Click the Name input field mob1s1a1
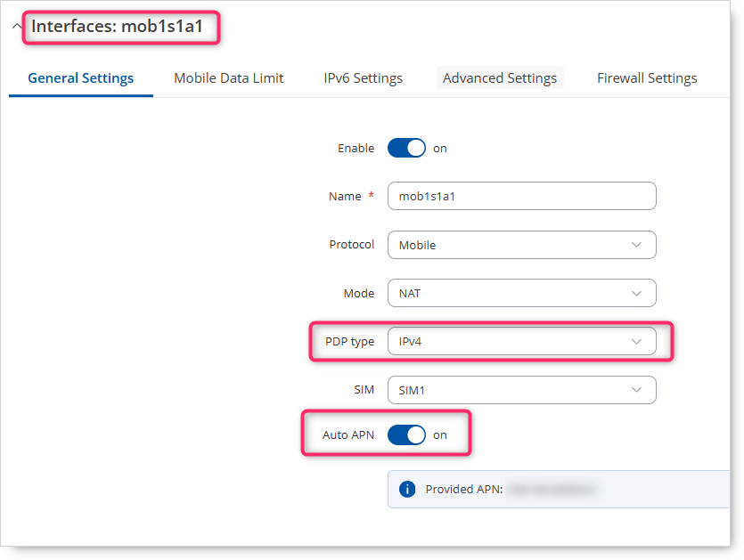The height and width of the screenshot is (560, 744). pyautogui.click(x=521, y=196)
